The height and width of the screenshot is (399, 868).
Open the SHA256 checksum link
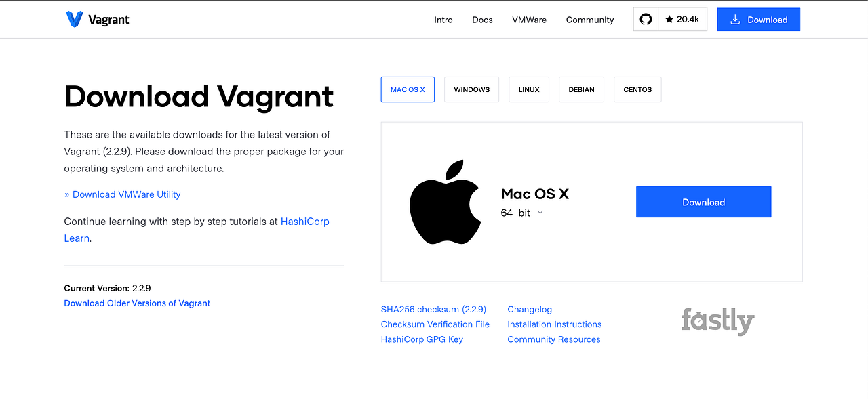pyautogui.click(x=433, y=309)
